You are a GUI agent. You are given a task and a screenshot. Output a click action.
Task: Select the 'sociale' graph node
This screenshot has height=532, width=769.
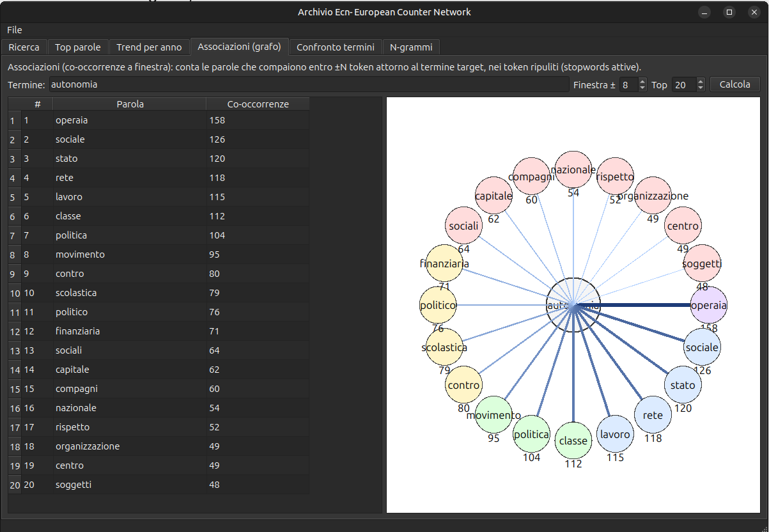702,347
